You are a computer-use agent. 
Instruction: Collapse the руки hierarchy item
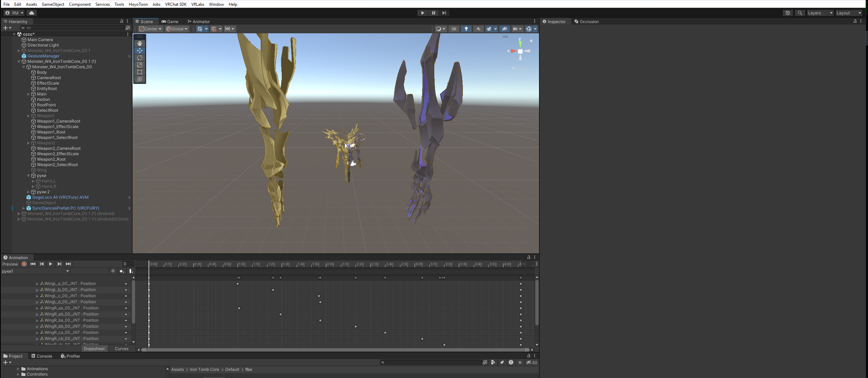click(x=29, y=176)
